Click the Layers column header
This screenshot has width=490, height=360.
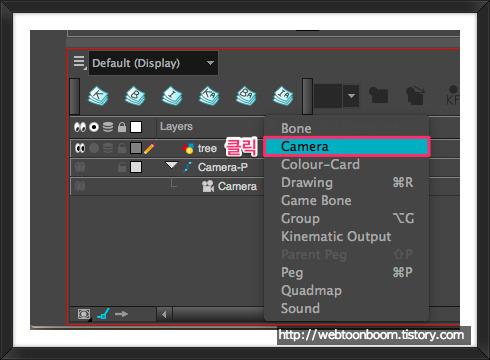coord(176,127)
